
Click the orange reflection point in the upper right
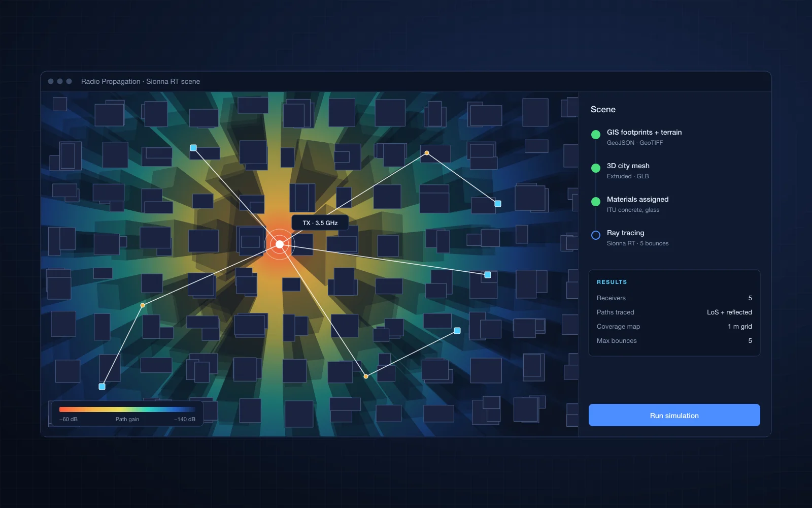(x=427, y=153)
